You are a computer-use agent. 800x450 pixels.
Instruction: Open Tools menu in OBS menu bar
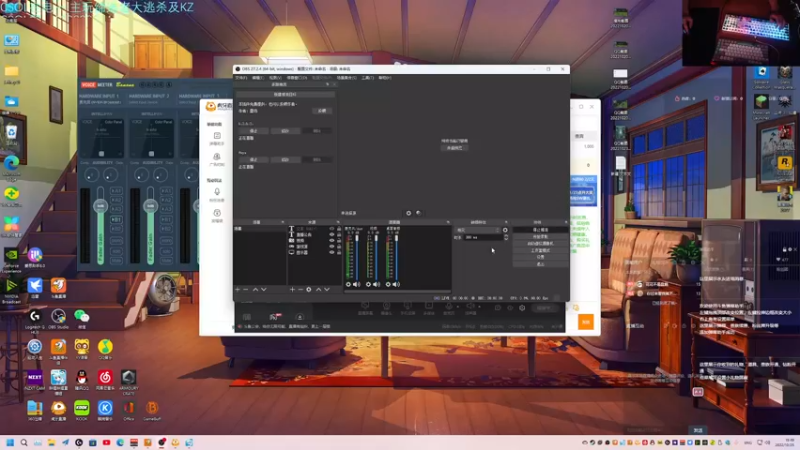click(x=367, y=78)
